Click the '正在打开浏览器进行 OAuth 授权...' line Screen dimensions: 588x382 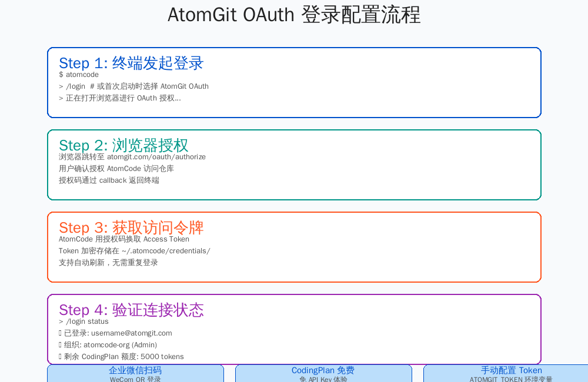point(119,98)
